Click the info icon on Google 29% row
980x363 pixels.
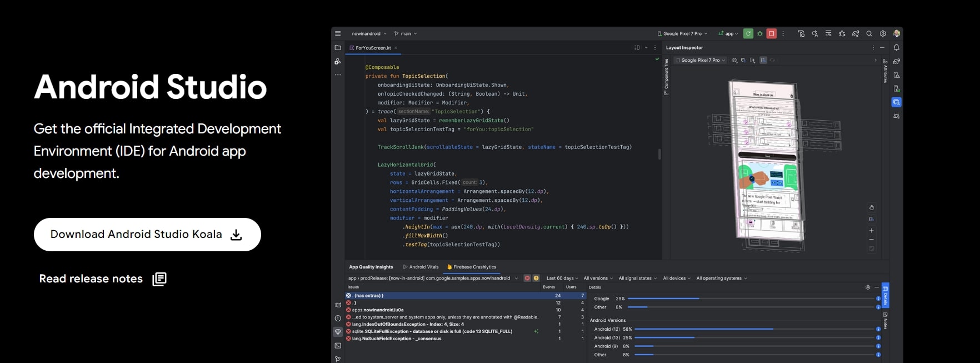coord(878,299)
